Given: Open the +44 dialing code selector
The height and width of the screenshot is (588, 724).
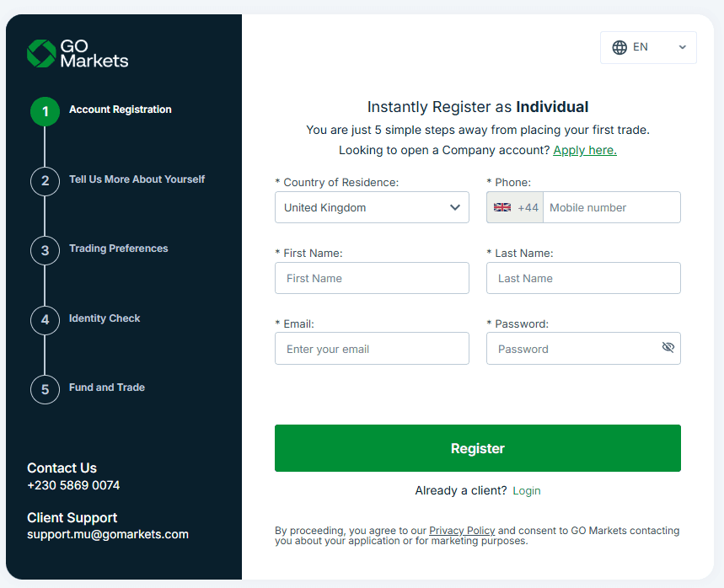Looking at the screenshot, I should click(515, 206).
